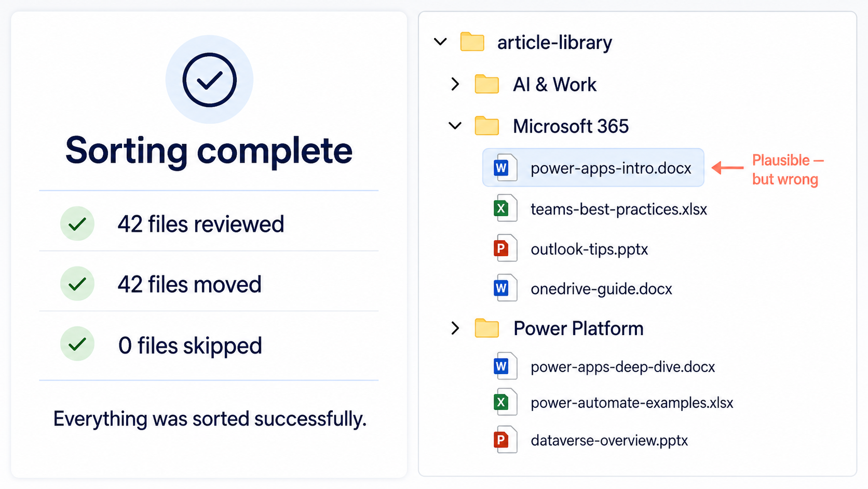This screenshot has width=868, height=489.
Task: Click the Word icon beside power-apps-intro.docx
Action: click(x=505, y=168)
